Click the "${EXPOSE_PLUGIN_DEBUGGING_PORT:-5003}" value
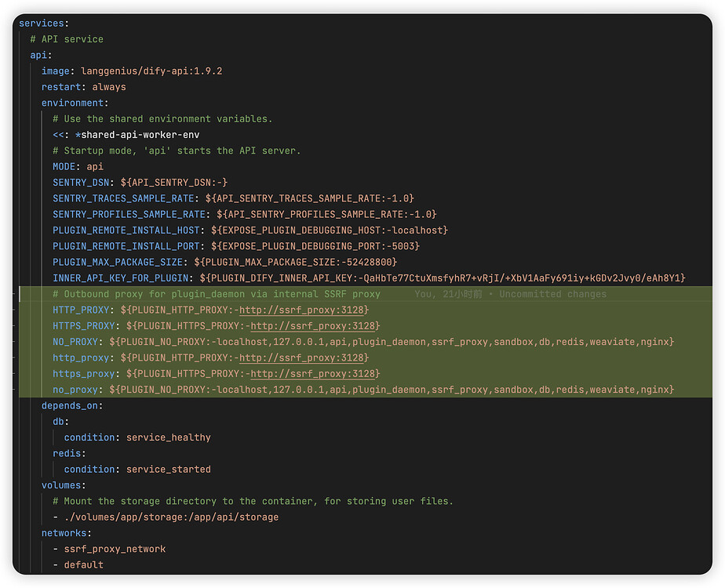Image resolution: width=725 pixels, height=588 pixels. (x=315, y=246)
